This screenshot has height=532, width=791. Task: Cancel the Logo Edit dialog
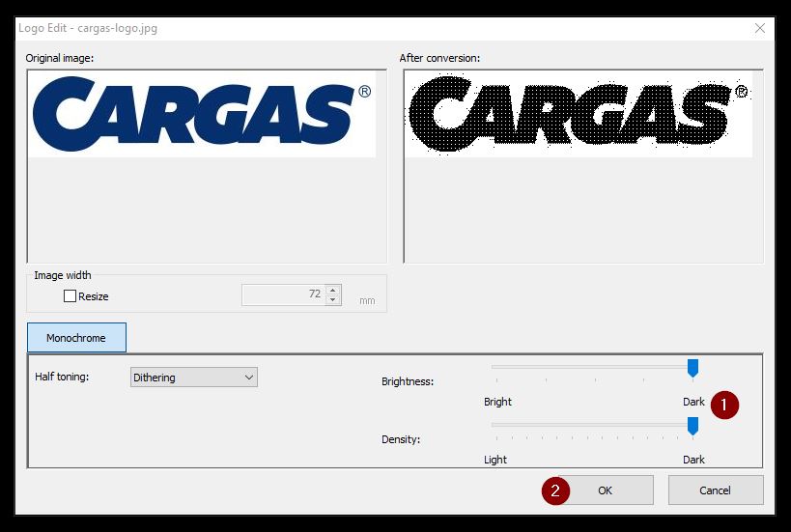click(x=716, y=490)
